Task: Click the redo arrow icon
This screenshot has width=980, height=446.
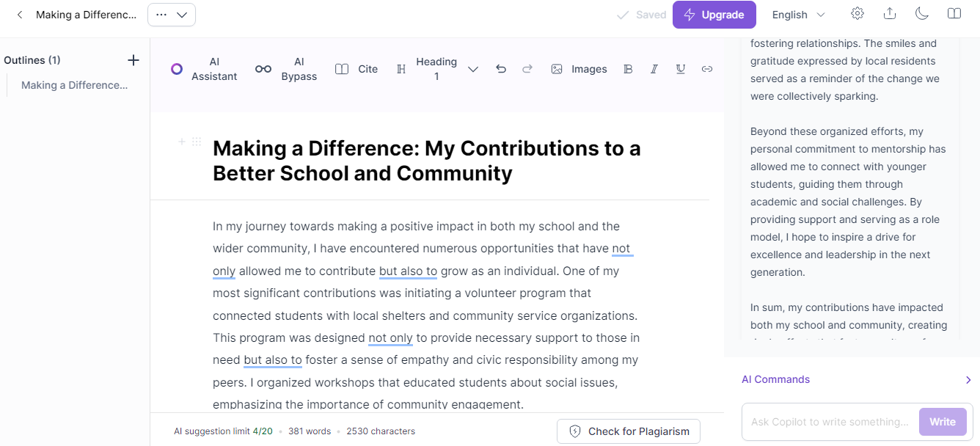Action: pos(527,69)
